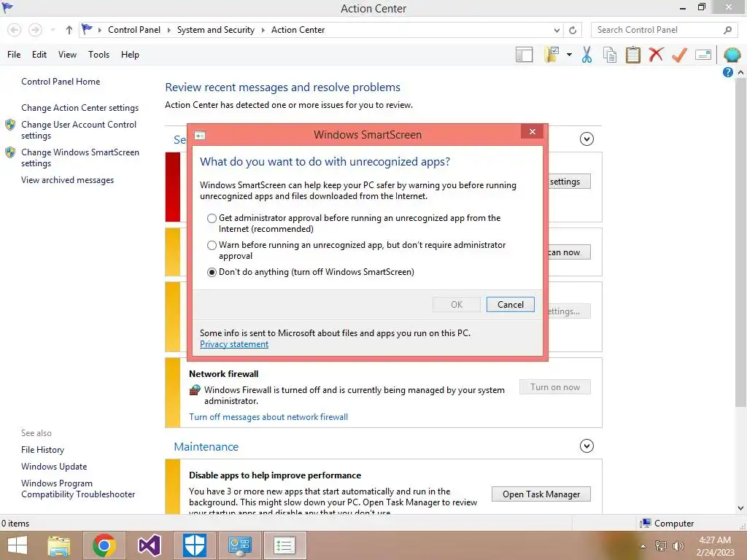
Task: Close the Windows SmartScreen dialog
Action: click(532, 132)
